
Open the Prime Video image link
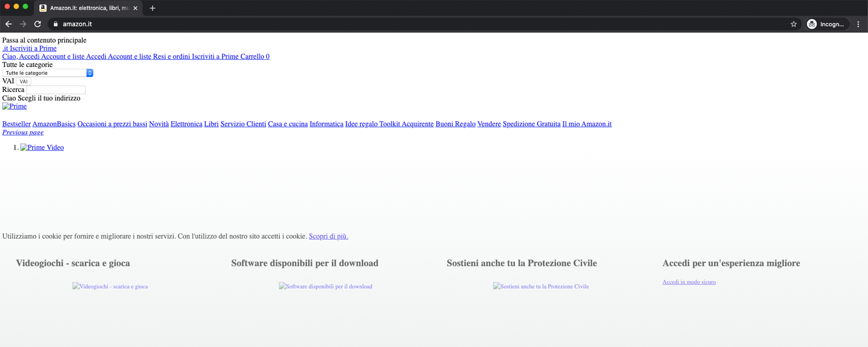tap(42, 147)
